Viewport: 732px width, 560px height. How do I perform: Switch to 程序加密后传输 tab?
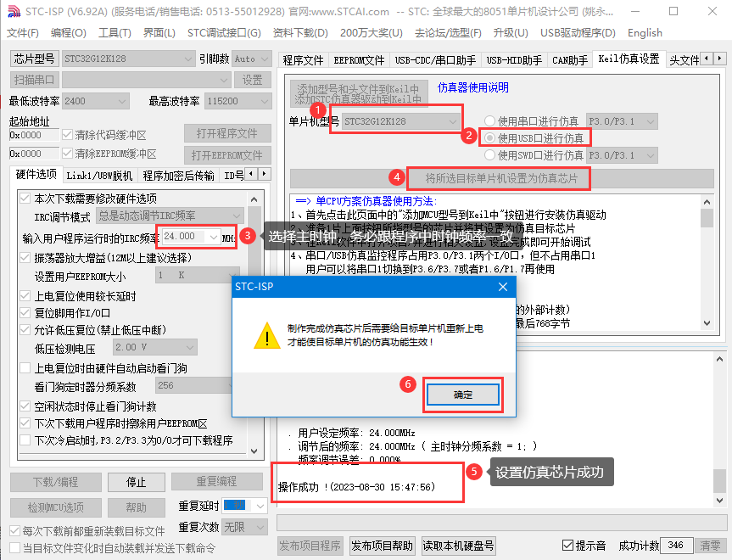pos(178,176)
